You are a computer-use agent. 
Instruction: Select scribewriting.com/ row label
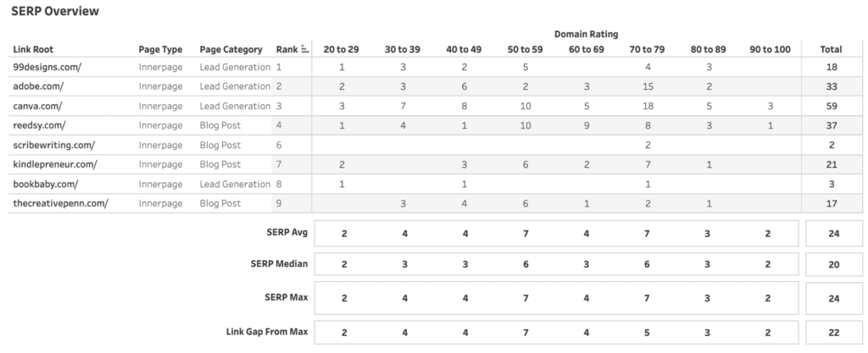point(53,145)
